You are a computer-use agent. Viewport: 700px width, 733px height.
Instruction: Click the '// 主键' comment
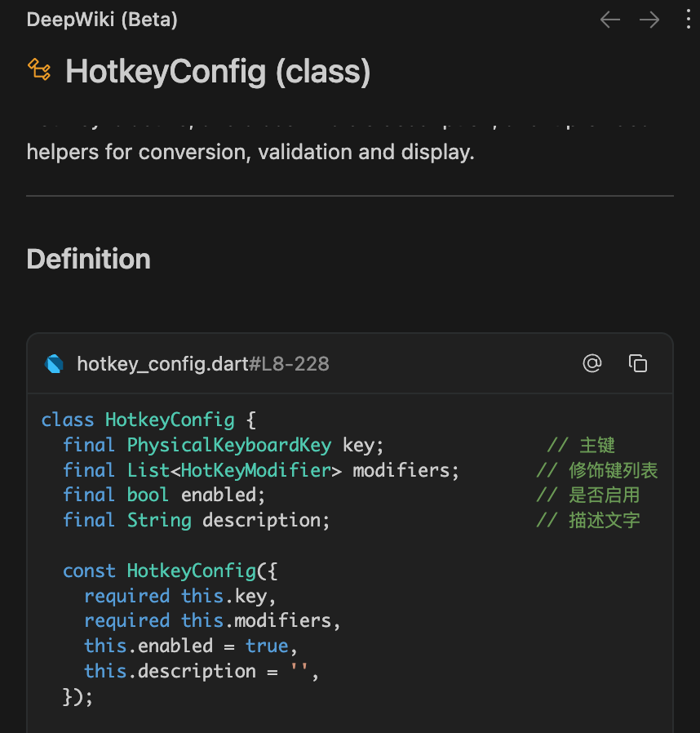[x=581, y=445]
